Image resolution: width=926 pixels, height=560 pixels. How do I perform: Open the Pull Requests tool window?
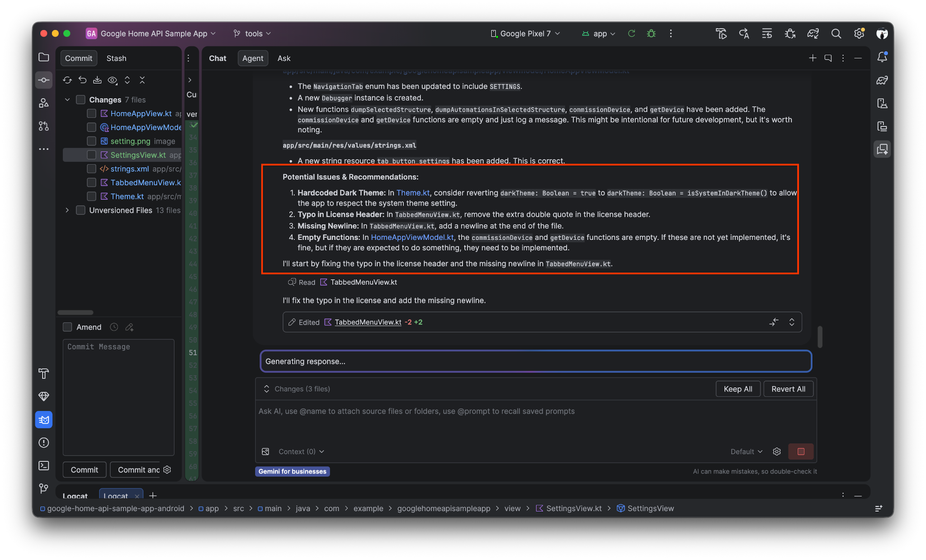[x=44, y=126]
